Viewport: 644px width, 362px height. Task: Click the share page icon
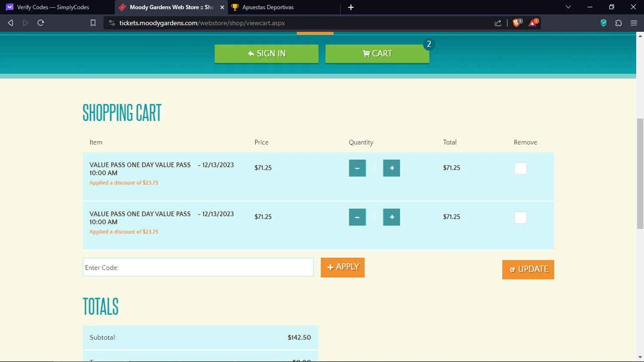[x=498, y=23]
